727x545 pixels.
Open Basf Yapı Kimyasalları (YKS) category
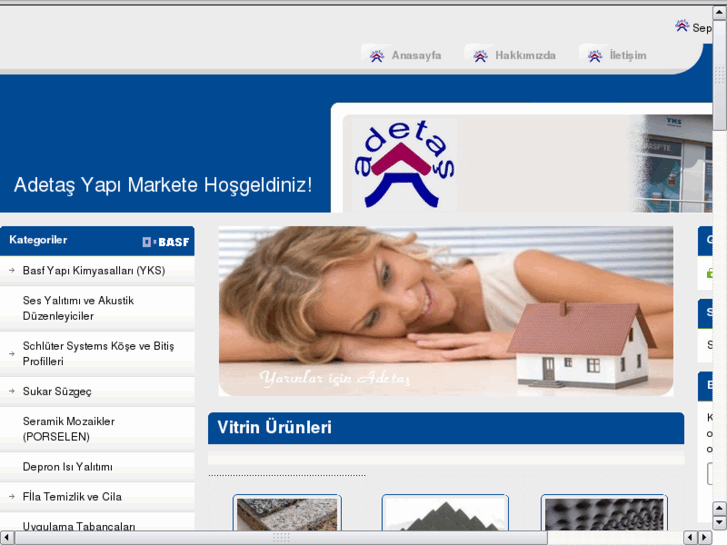coord(94,271)
